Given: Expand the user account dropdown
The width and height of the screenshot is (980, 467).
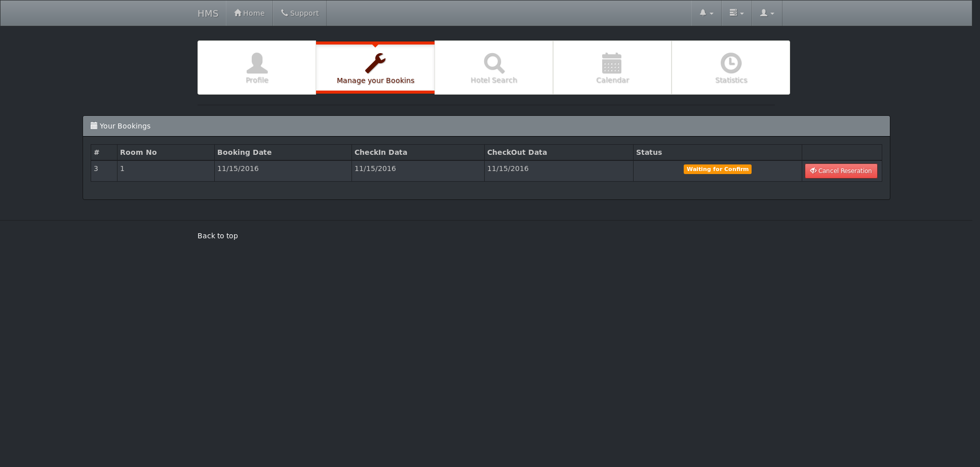Looking at the screenshot, I should click(x=767, y=13).
